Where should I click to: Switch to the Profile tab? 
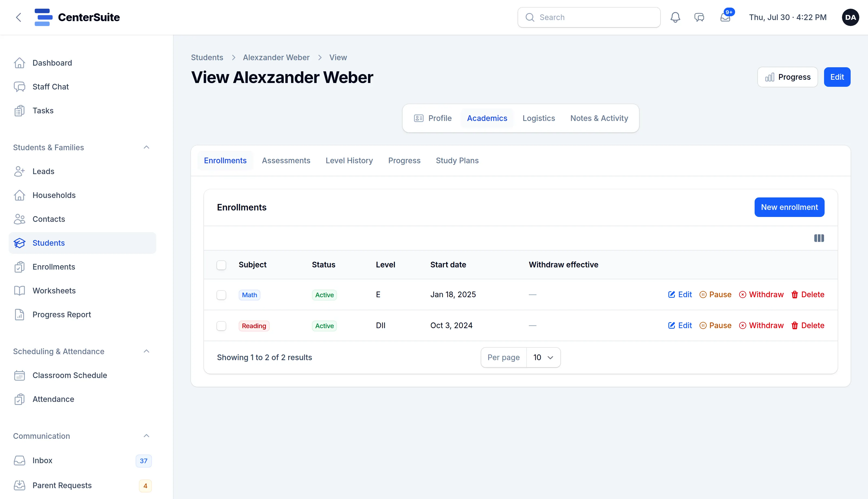point(433,118)
